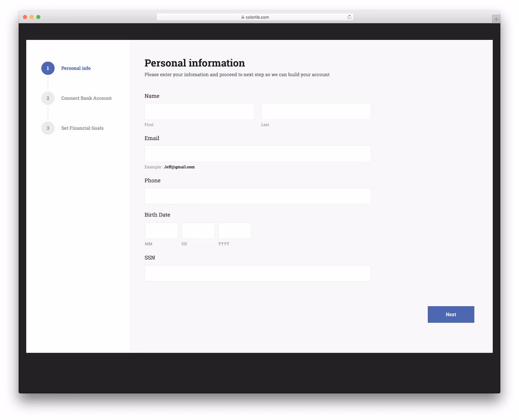Go to Set Financial Goals step
The image size is (519, 420).
82,128
